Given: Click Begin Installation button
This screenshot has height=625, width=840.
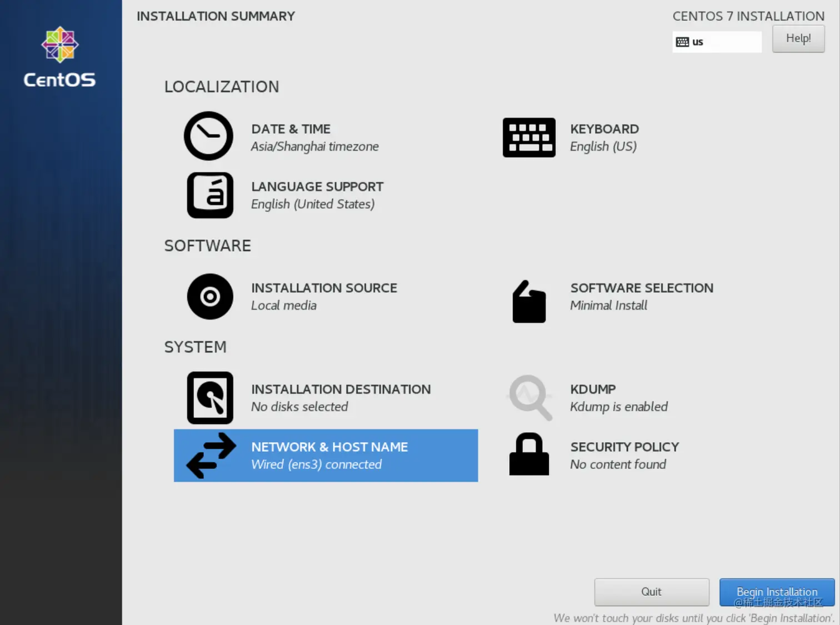Looking at the screenshot, I should click(777, 592).
